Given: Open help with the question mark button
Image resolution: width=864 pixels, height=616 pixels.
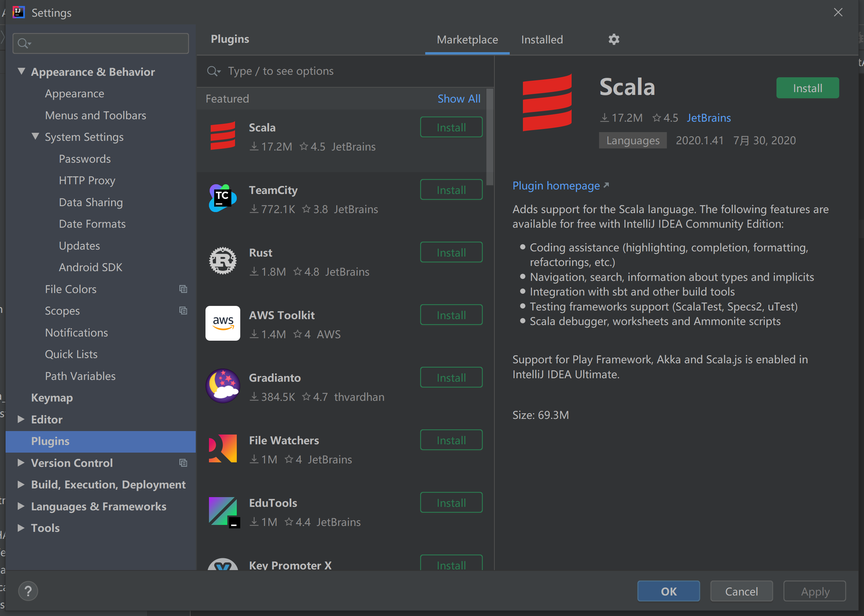Looking at the screenshot, I should point(28,591).
